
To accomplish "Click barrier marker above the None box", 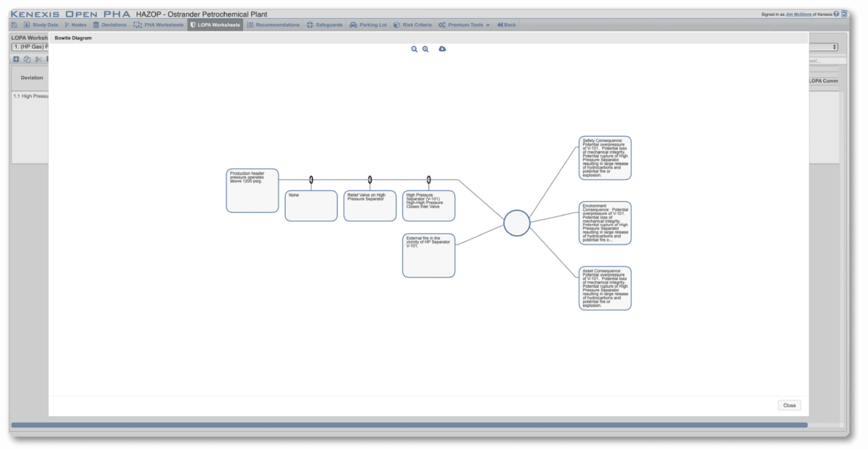I will [x=311, y=179].
